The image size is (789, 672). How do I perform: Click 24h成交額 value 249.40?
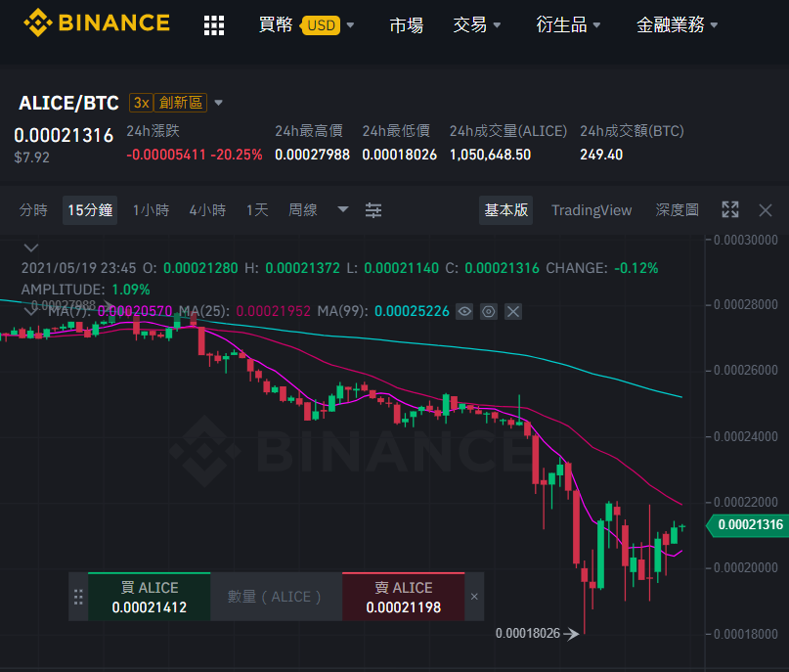pyautogui.click(x=601, y=155)
